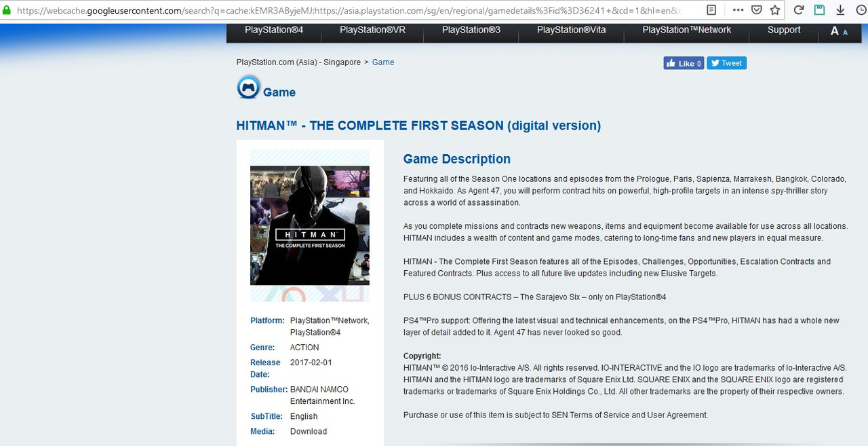Bookmark this page star icon
The image size is (868, 446).
pyautogui.click(x=774, y=10)
